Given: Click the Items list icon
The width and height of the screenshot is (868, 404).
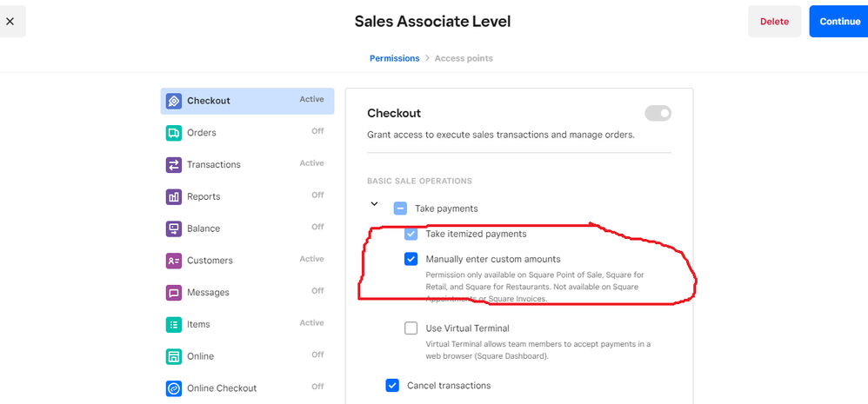Looking at the screenshot, I should 173,324.
